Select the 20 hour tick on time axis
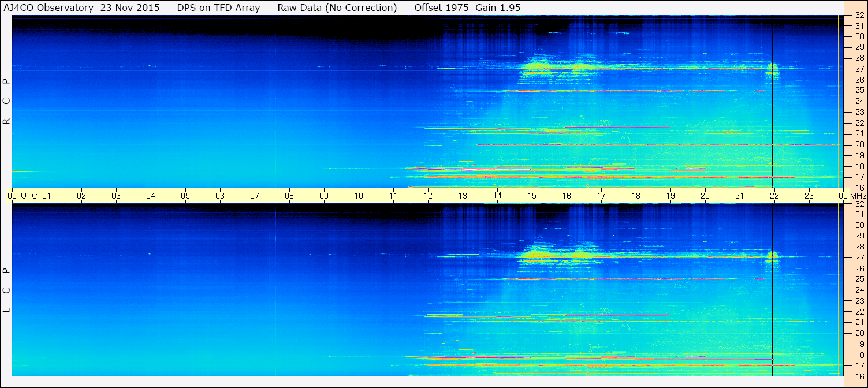This screenshot has height=388, width=868. point(705,196)
